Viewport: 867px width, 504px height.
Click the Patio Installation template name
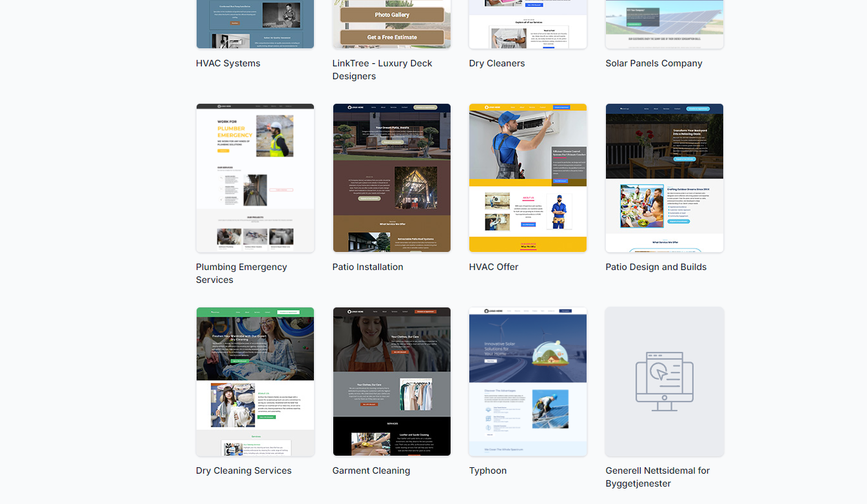click(367, 267)
